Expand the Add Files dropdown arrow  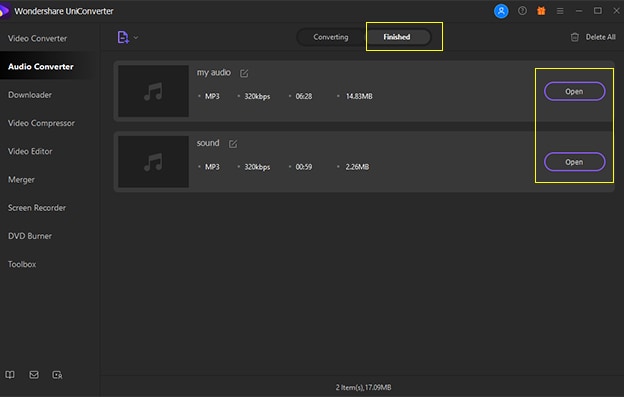[x=136, y=37]
